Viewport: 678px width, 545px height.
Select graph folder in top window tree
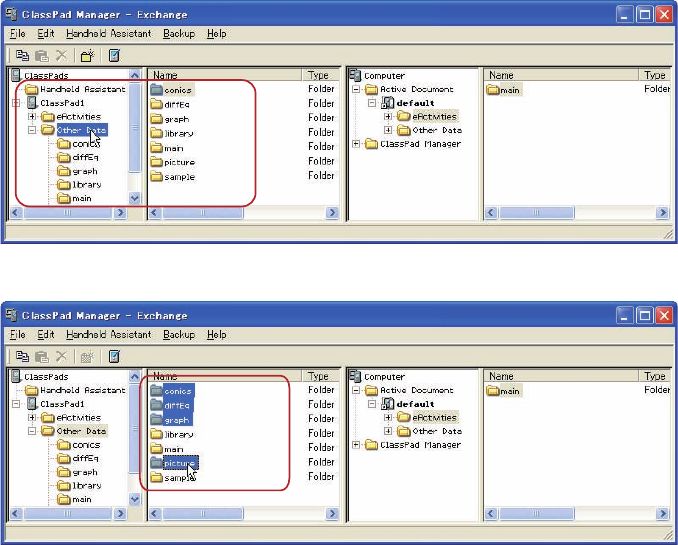click(77, 171)
